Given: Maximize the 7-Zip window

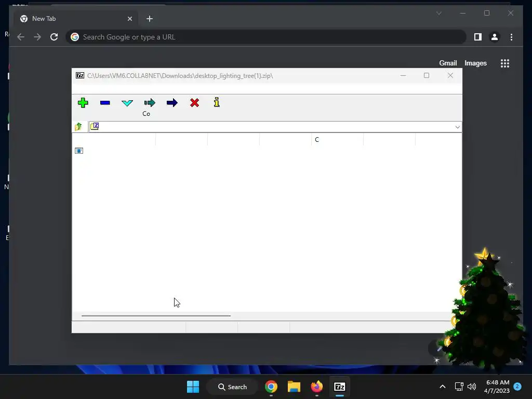Looking at the screenshot, I should coord(427,75).
